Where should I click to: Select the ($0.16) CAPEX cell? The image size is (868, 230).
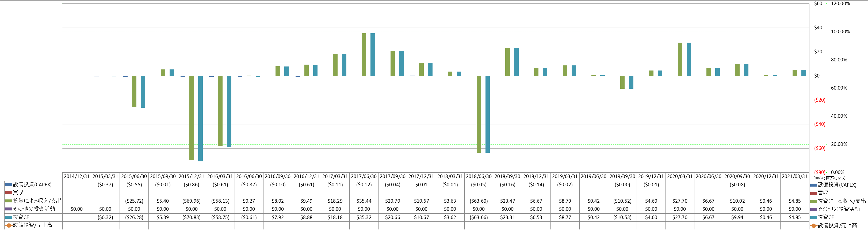pos(507,185)
